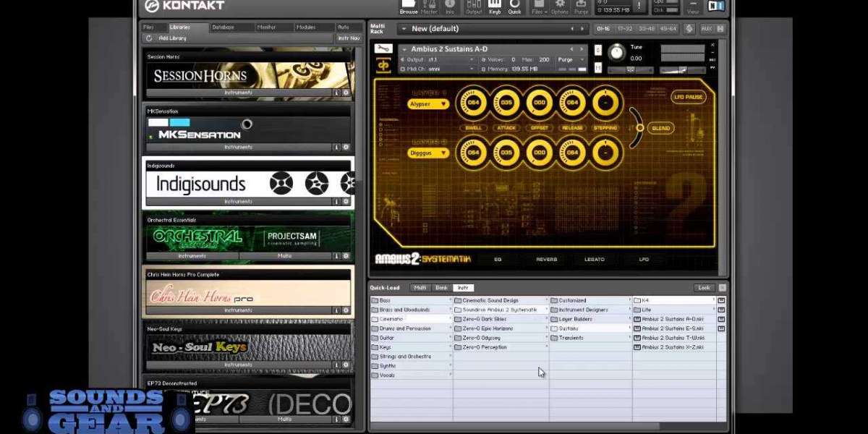Click the Info pane icon
The width and height of the screenshot is (868, 434).
point(450,7)
